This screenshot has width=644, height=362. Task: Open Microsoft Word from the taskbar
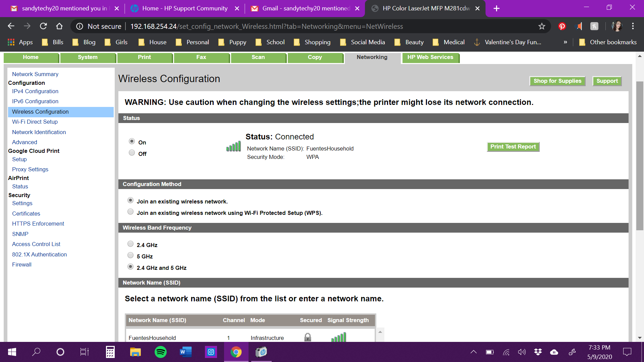coord(186,352)
